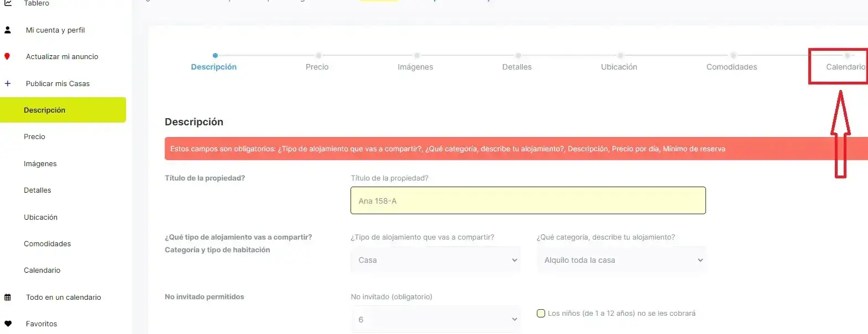Click the heart icon next to Favoritos
868x334 pixels.
(x=8, y=324)
